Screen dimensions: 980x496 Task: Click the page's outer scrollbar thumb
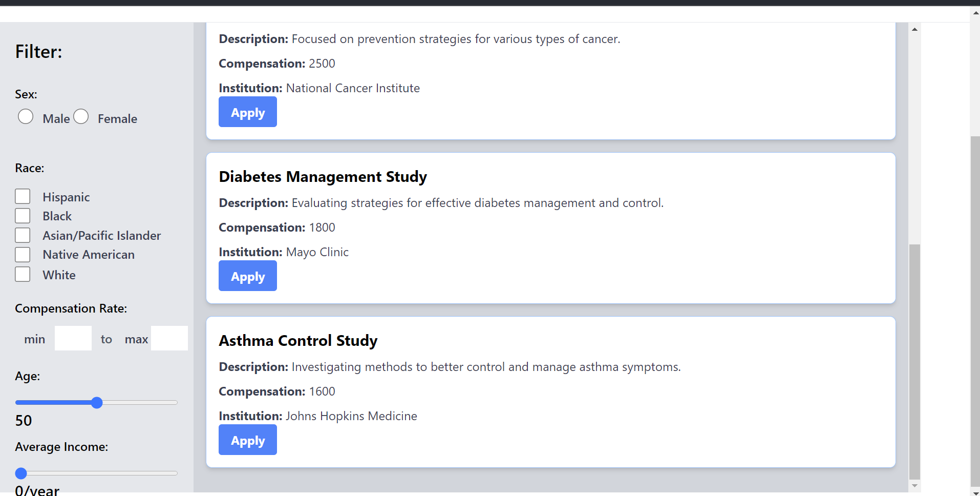click(x=975, y=307)
